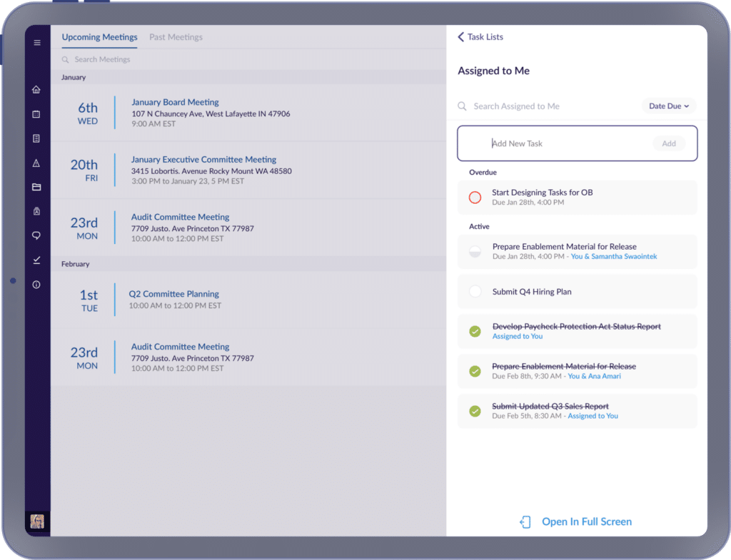This screenshot has width=731, height=560.
Task: Select the tasks checkmark icon in the sidebar
Action: (37, 260)
